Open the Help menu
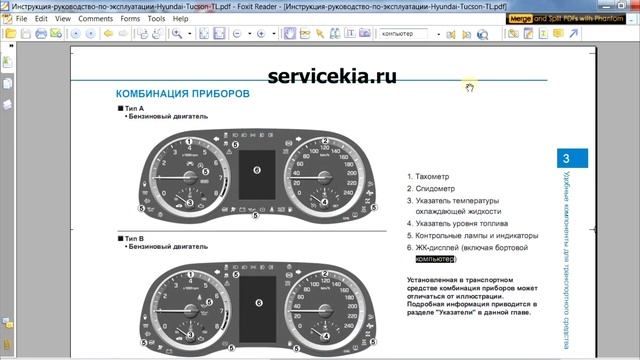The width and height of the screenshot is (640, 360). pyautogui.click(x=180, y=19)
